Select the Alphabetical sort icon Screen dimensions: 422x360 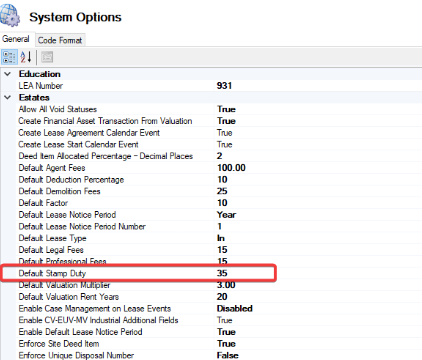coord(26,57)
